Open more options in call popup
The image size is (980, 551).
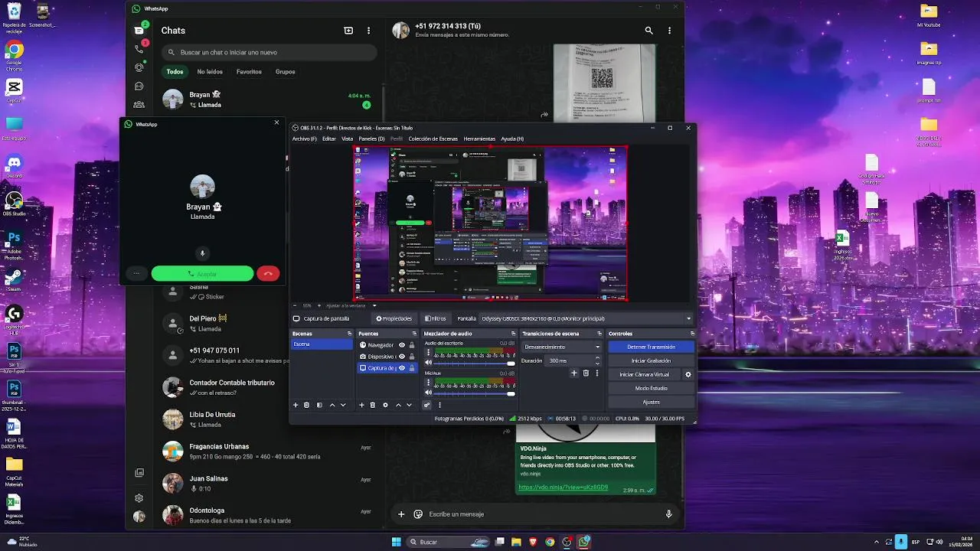coord(136,273)
